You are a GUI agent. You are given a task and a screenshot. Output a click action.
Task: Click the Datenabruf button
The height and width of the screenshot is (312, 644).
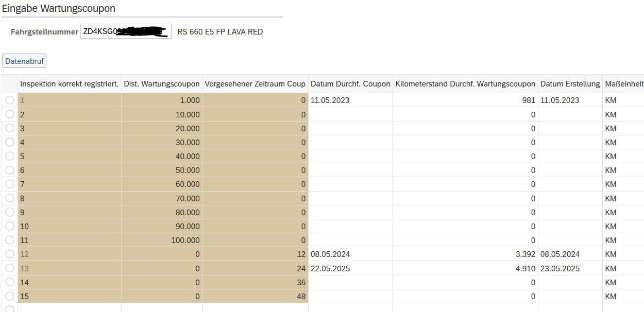[24, 61]
